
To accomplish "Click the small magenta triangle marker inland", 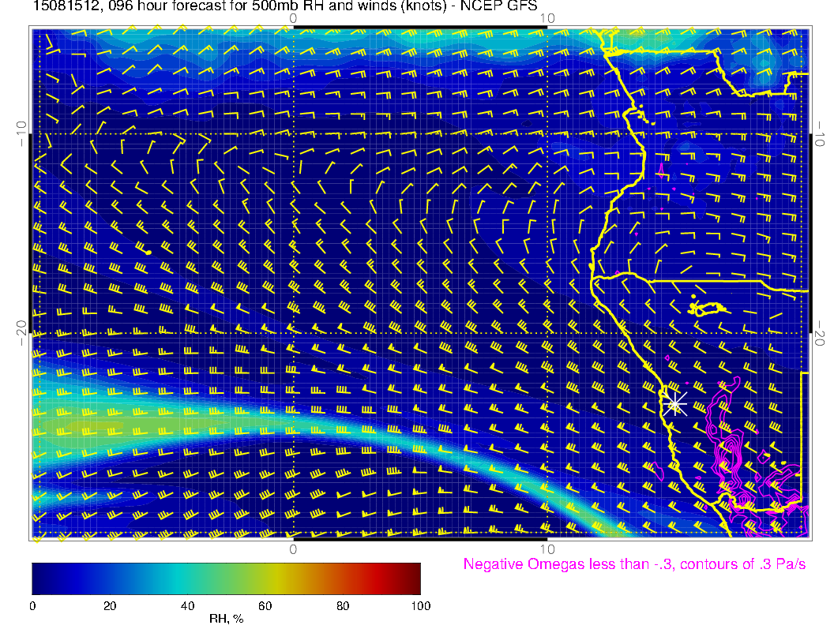I will [x=660, y=170].
